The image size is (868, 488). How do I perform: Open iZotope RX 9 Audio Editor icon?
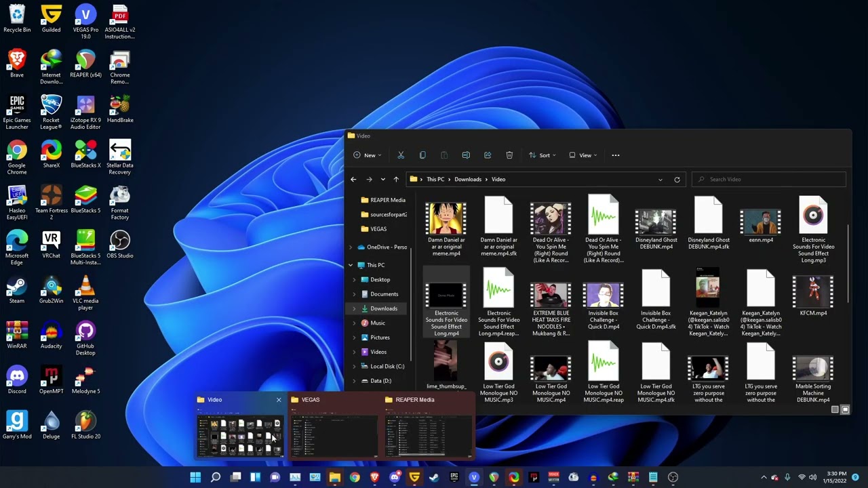(x=85, y=113)
